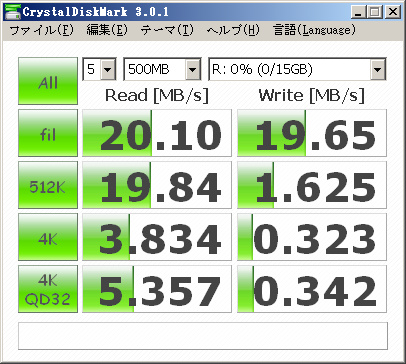
Task: Open the 言語(Language) menu
Action: [314, 30]
